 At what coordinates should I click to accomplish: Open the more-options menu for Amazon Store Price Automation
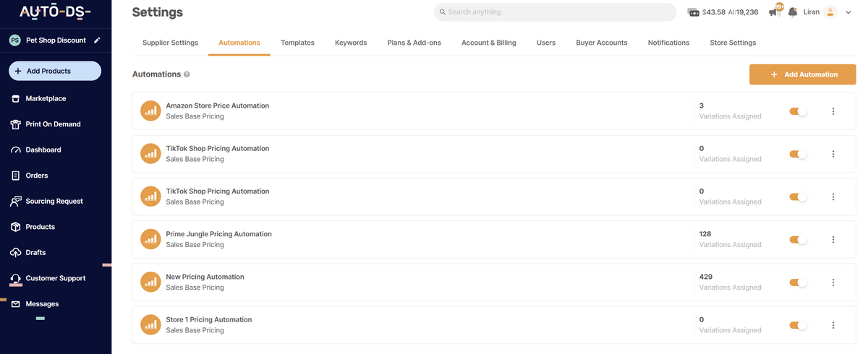pos(833,111)
